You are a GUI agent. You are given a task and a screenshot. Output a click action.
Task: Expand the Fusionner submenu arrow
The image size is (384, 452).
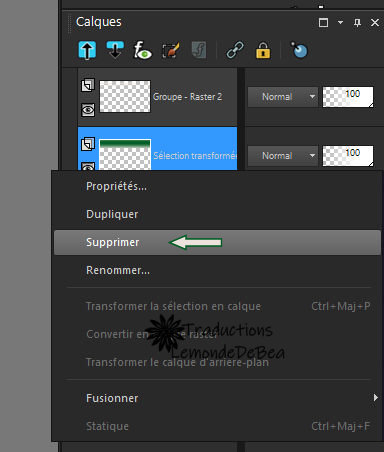376,398
